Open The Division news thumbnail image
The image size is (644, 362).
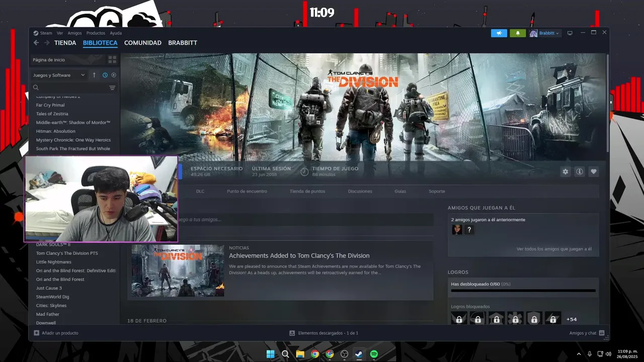click(x=178, y=270)
